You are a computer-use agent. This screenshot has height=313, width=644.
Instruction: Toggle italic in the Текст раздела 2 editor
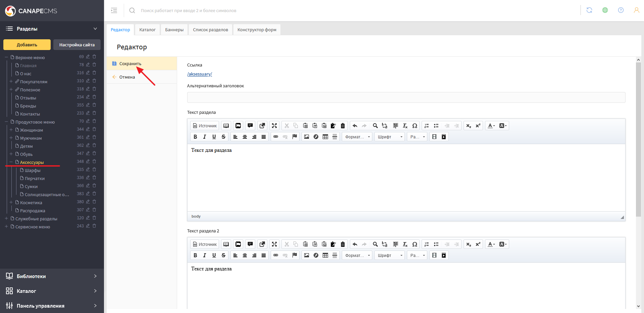coord(205,255)
